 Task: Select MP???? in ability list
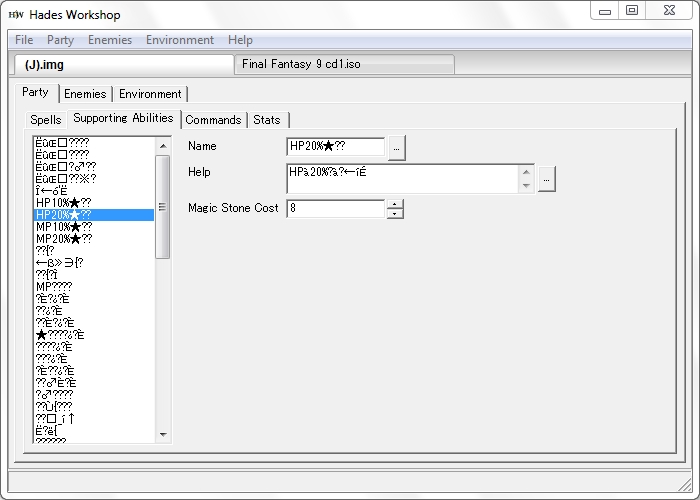(x=94, y=287)
